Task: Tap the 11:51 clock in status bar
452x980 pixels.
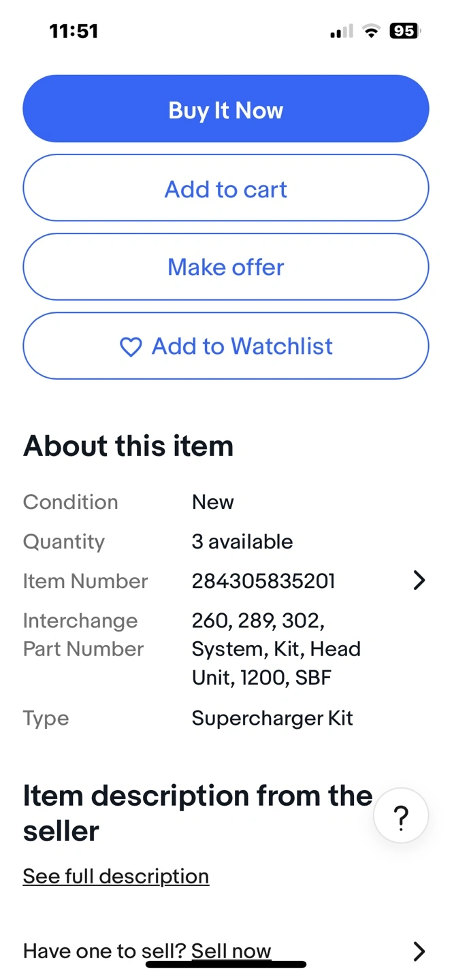Action: 74,31
